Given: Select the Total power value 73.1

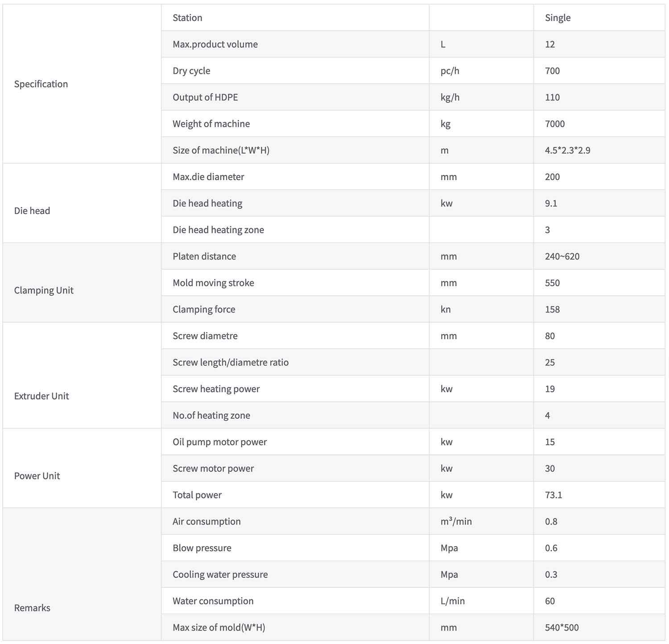Looking at the screenshot, I should (x=553, y=495).
